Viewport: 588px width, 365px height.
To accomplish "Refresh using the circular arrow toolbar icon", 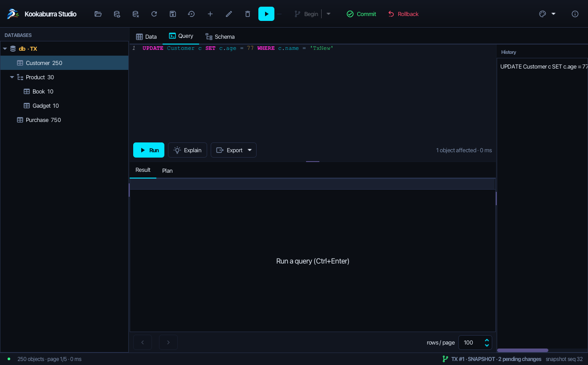I will pos(154,14).
